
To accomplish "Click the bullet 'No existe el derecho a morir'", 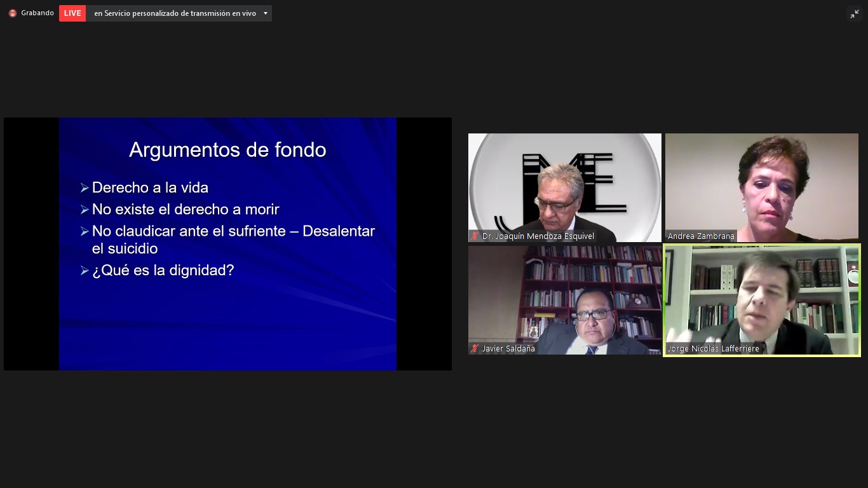I will pyautogui.click(x=186, y=209).
